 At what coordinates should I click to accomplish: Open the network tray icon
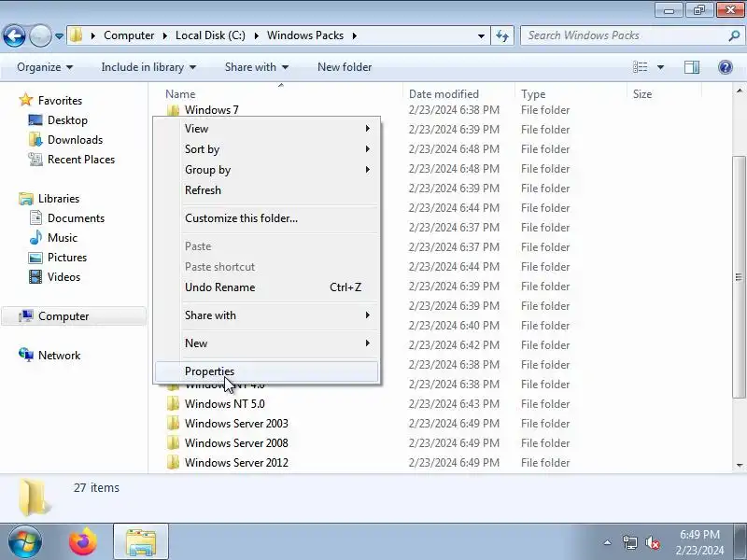tap(629, 542)
